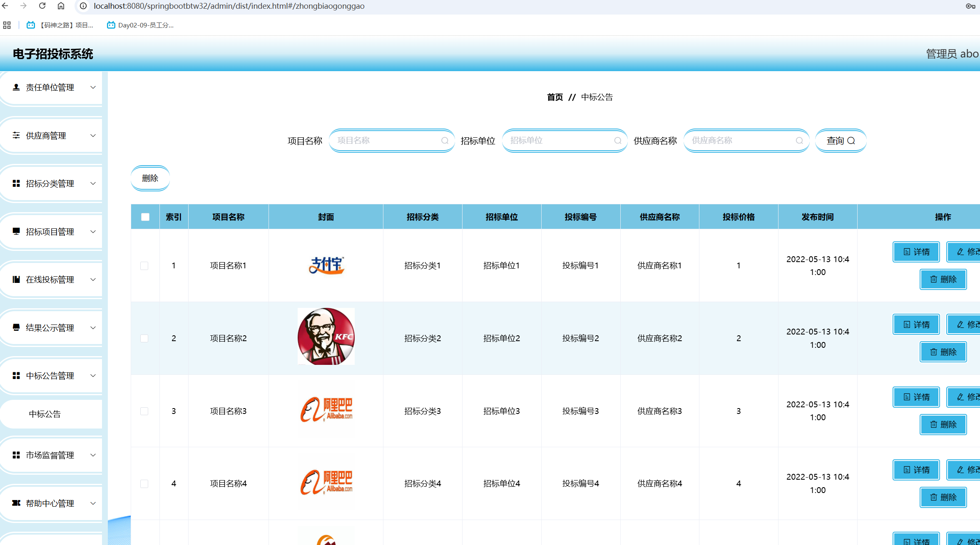The image size is (980, 545).
Task: Open the 在线投标管理 menu label
Action: (x=50, y=280)
